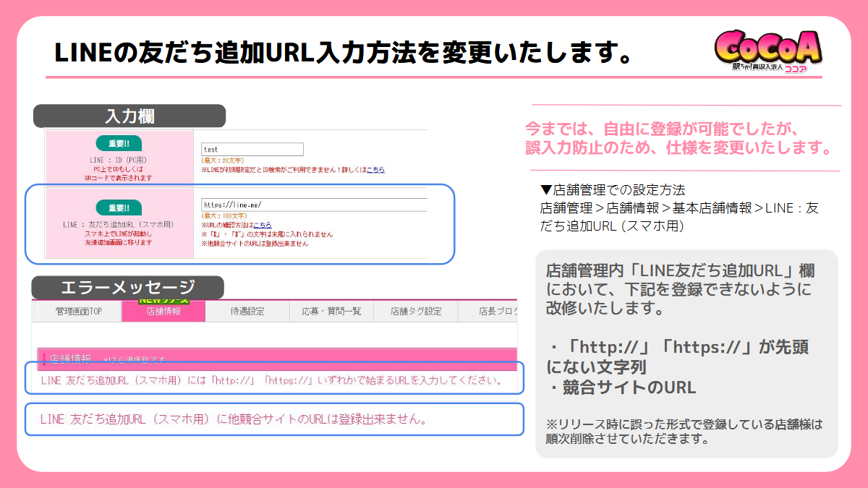Click the CoCoA logo in the corner

pyautogui.click(x=767, y=52)
